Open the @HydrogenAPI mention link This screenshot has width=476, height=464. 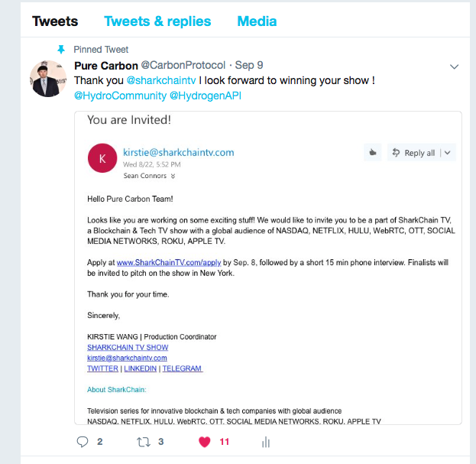coord(205,96)
